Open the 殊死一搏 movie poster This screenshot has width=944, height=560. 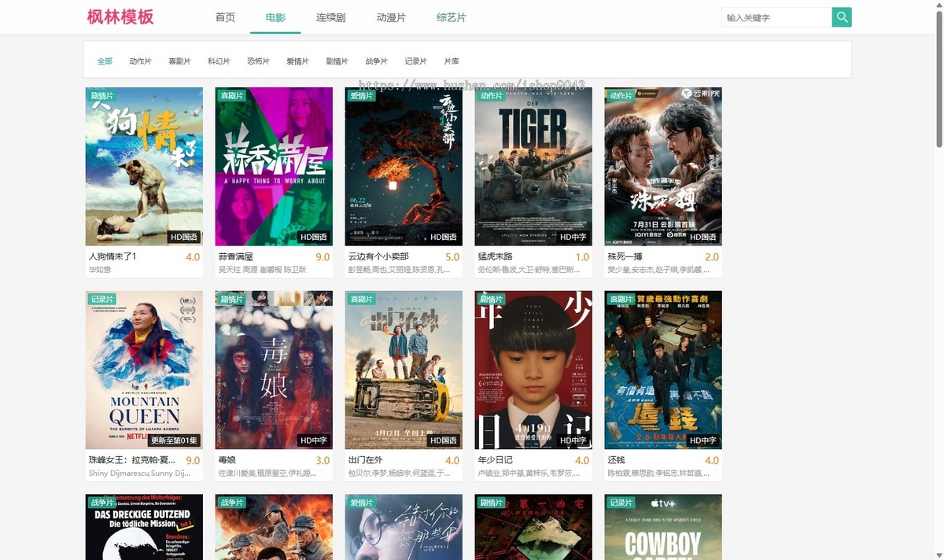(663, 167)
